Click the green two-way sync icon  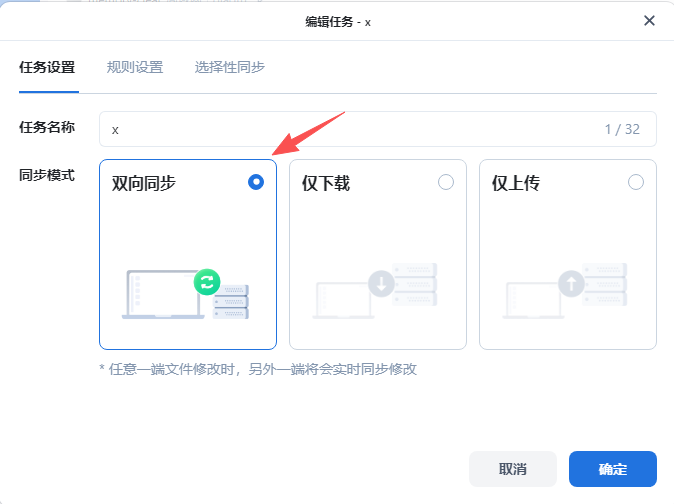pos(207,282)
